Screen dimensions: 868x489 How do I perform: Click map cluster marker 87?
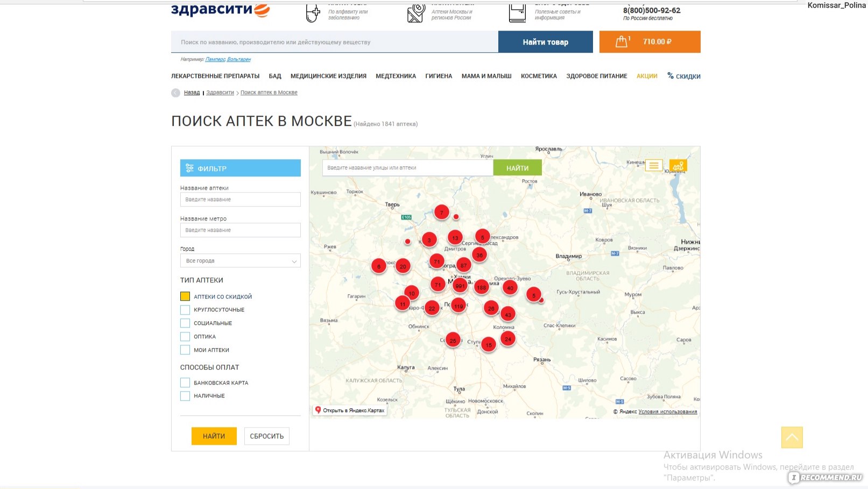(463, 265)
